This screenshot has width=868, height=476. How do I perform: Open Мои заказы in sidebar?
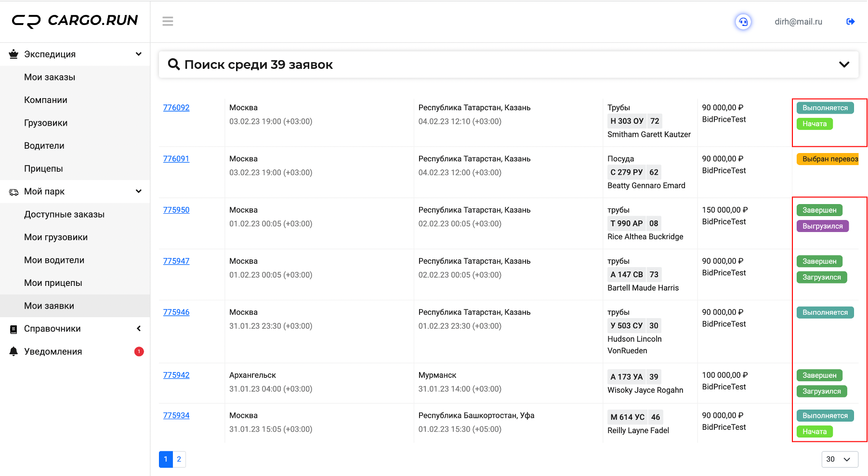click(x=50, y=77)
